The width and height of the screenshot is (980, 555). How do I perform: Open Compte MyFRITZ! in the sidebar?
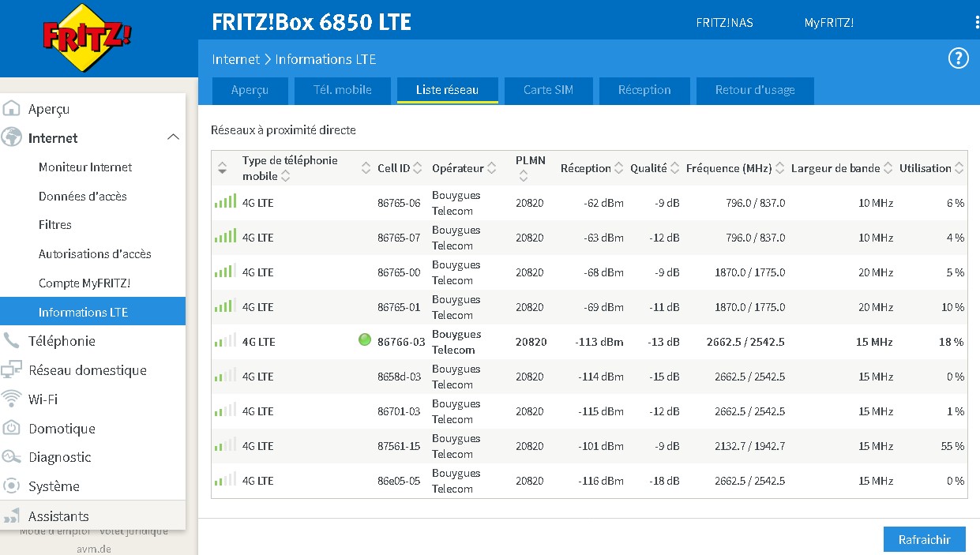(x=84, y=283)
